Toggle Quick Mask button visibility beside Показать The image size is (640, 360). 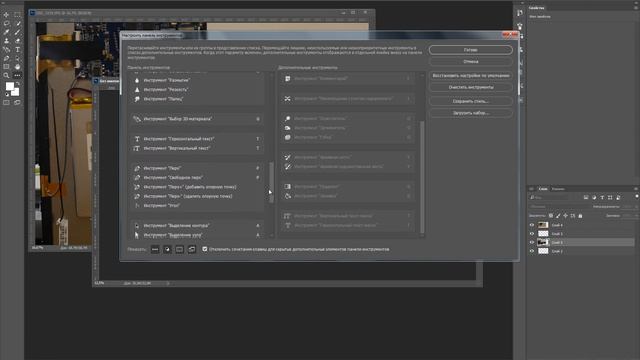click(x=180, y=249)
